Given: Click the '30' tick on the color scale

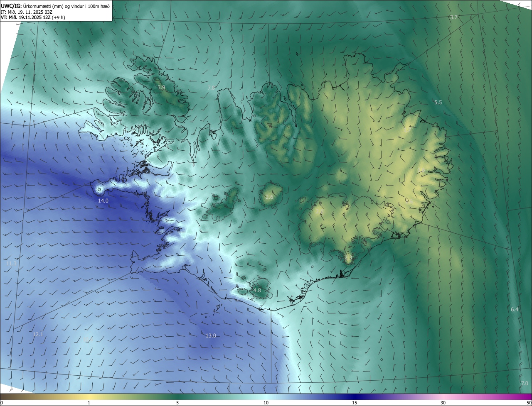Looking at the screenshot, I should pyautogui.click(x=443, y=403).
